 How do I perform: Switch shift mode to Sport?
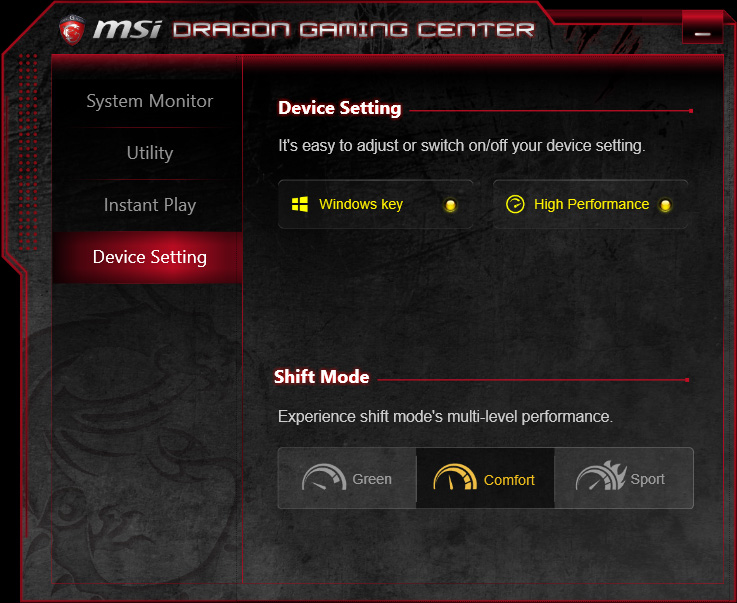point(624,478)
